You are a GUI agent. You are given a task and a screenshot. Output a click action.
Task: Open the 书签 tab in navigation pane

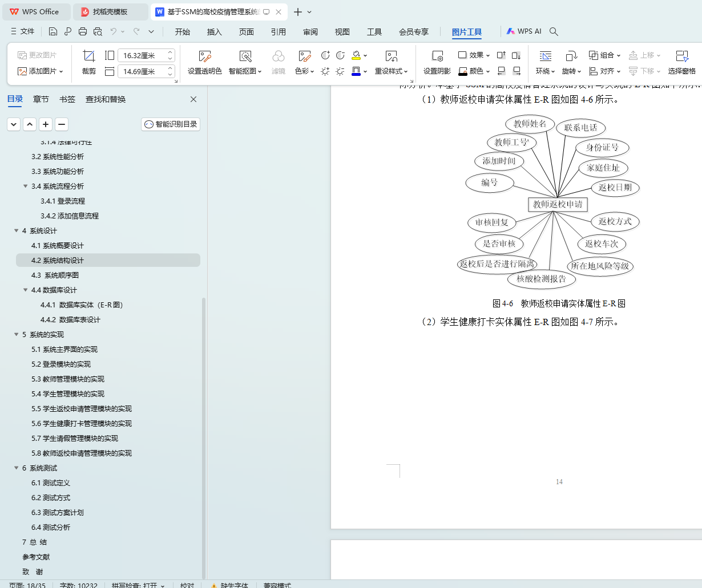pyautogui.click(x=67, y=99)
